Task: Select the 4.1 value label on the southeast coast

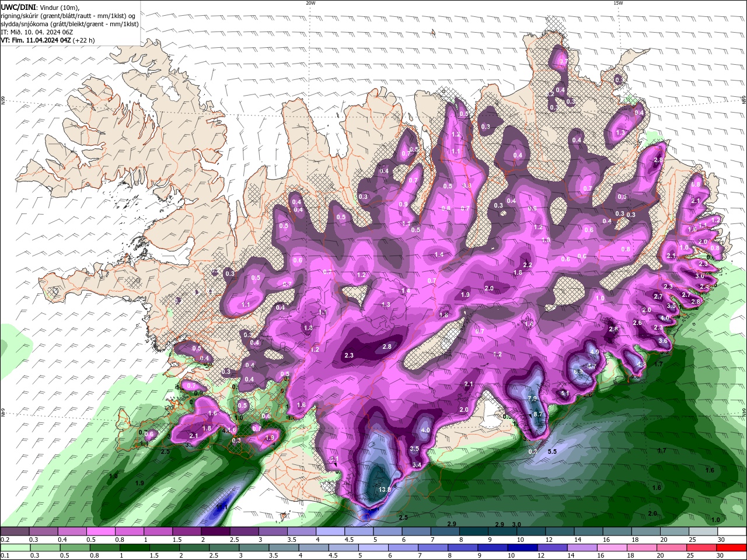Action: [565, 394]
